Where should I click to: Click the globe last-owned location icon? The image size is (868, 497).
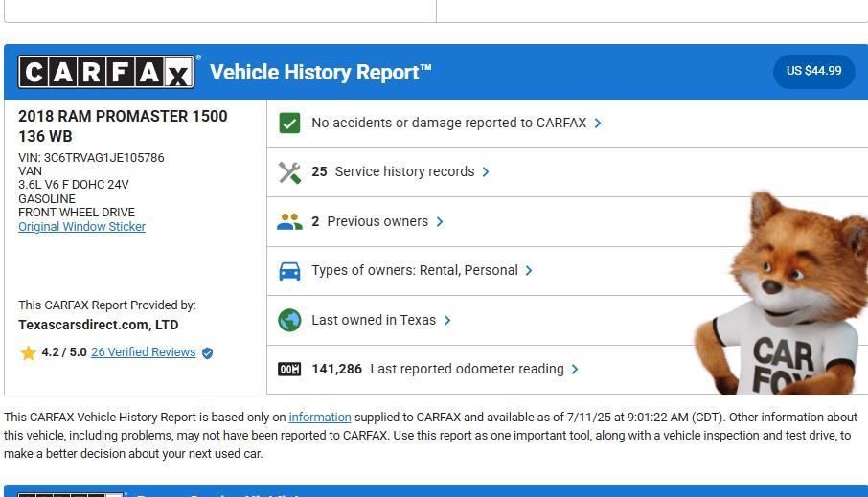(289, 321)
